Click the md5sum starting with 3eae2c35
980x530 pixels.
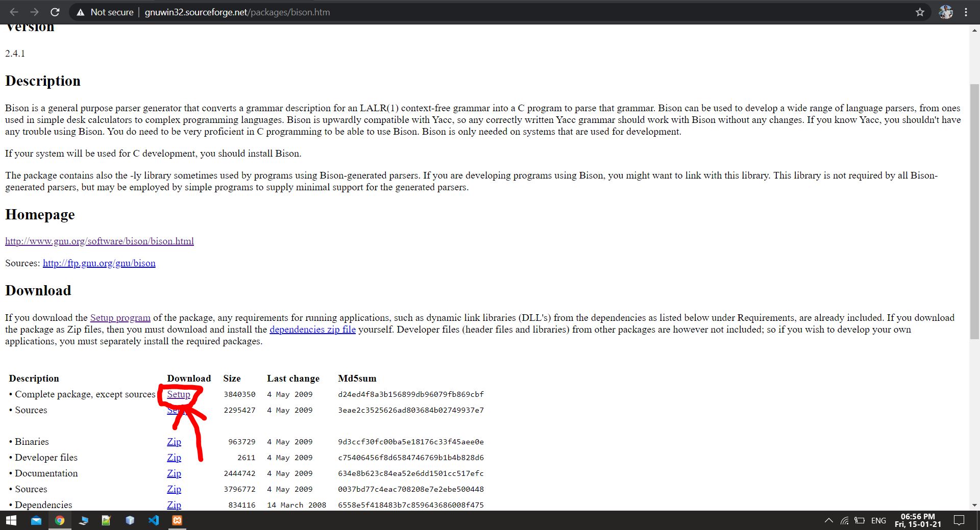[411, 410]
